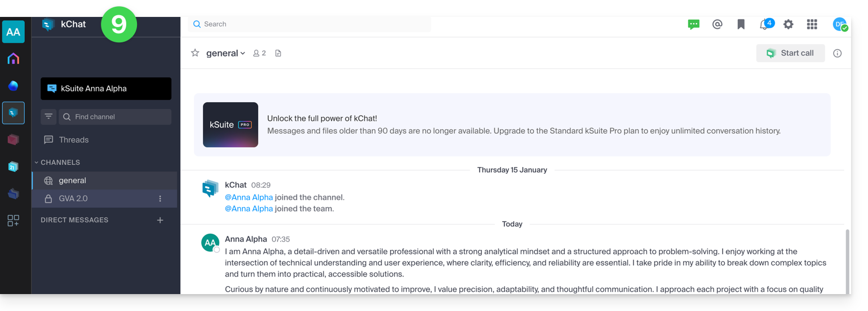Collapse the CHANNELS section

click(56, 163)
